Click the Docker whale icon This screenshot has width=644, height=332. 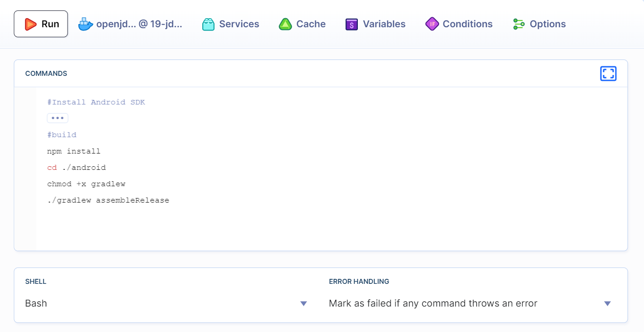pos(85,24)
